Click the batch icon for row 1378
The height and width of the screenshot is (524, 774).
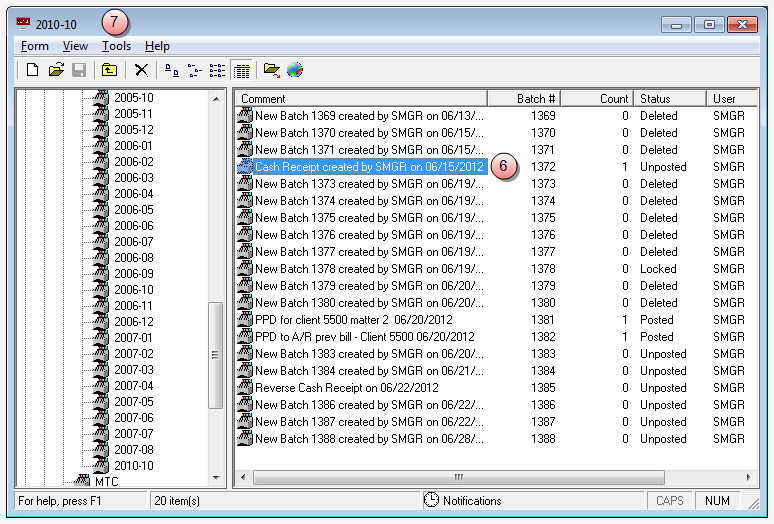click(245, 268)
